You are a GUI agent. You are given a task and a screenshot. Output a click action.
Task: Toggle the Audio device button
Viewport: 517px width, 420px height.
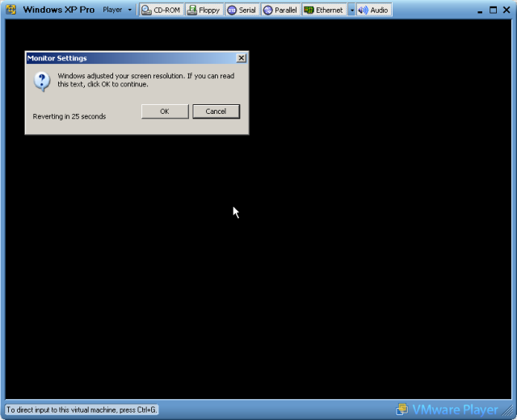[x=373, y=10]
